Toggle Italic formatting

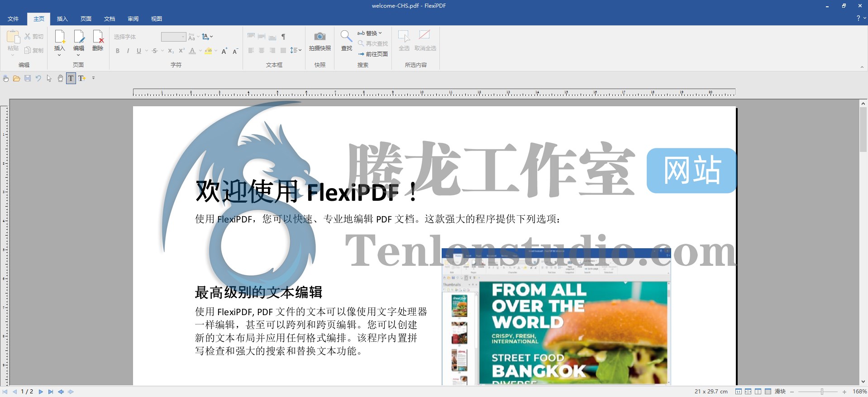point(128,51)
